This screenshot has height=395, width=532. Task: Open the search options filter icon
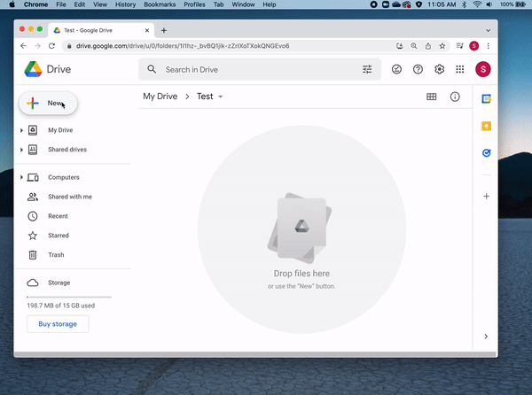tap(367, 69)
